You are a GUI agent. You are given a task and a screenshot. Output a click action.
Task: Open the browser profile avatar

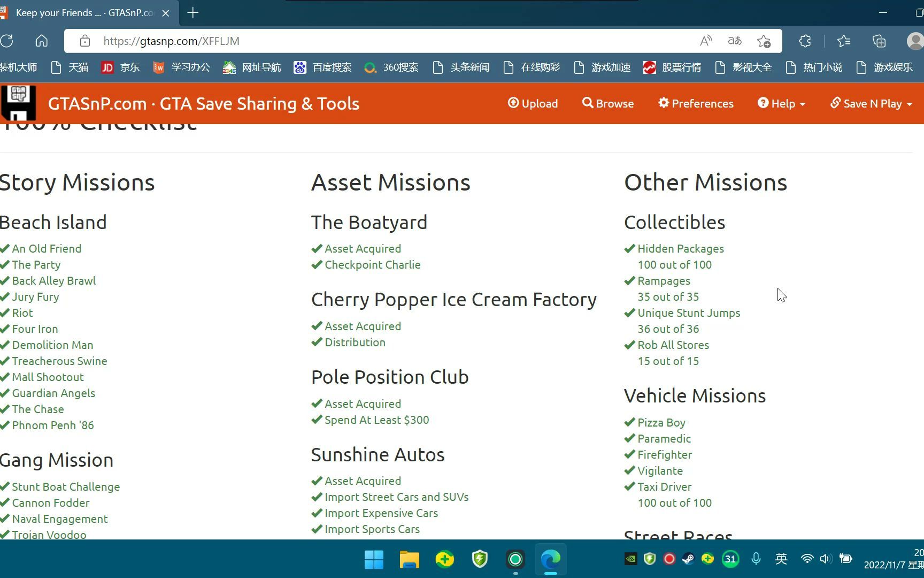915,41
